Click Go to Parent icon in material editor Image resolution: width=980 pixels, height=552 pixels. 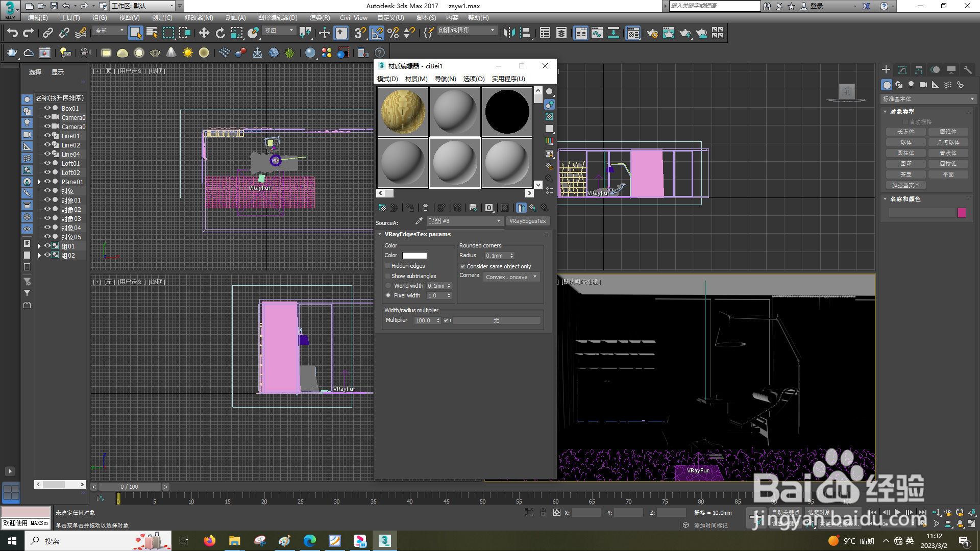coord(532,208)
